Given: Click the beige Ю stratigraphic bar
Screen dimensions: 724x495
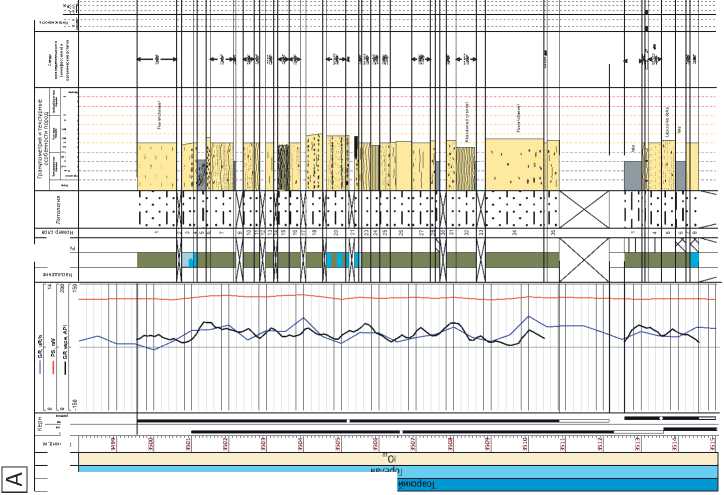Looking at the screenshot, I should pyautogui.click(x=398, y=459).
